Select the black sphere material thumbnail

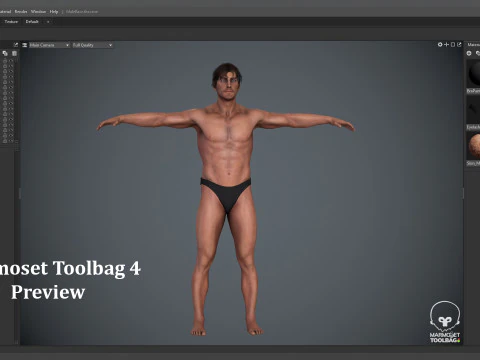474,74
